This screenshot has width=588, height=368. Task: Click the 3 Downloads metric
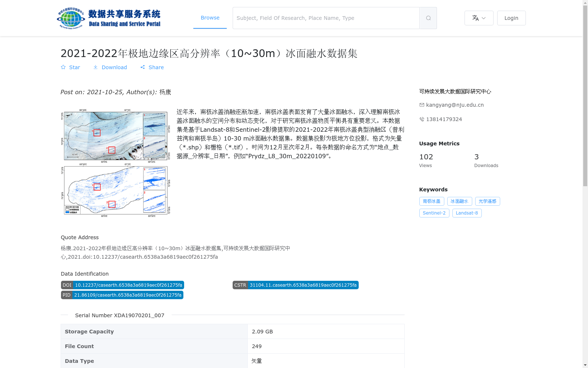[x=486, y=160]
